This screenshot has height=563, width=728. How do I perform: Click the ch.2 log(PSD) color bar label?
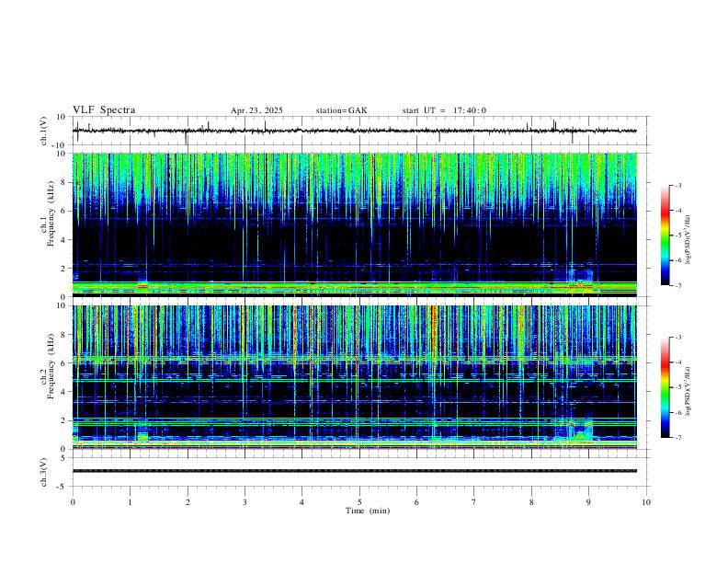688,391
